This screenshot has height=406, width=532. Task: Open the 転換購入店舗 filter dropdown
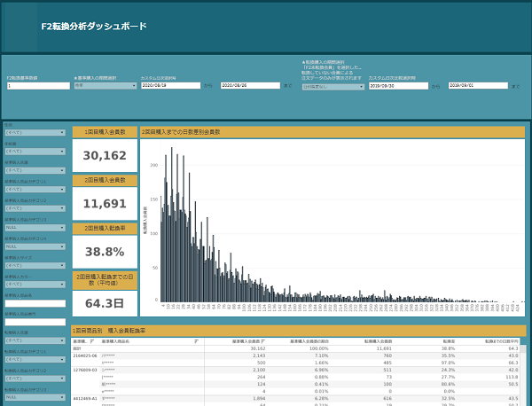pos(35,339)
